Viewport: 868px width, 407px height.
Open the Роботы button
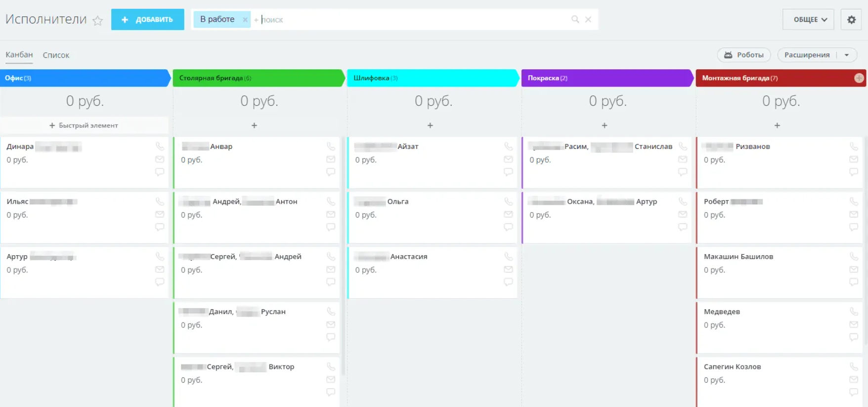744,55
